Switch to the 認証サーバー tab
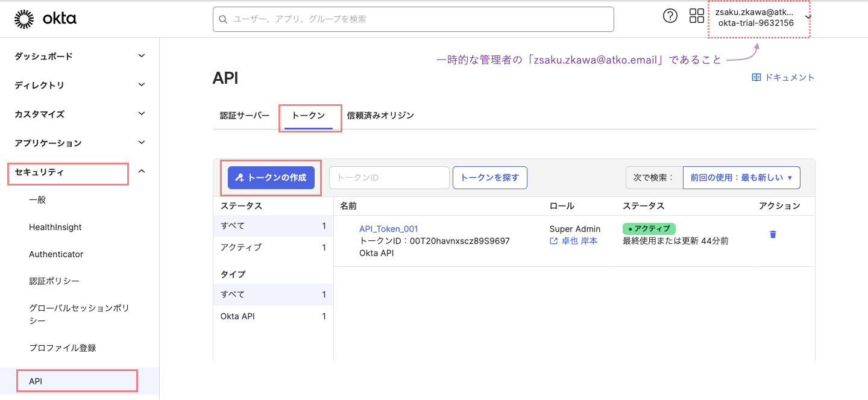The image size is (868, 400). click(x=244, y=115)
